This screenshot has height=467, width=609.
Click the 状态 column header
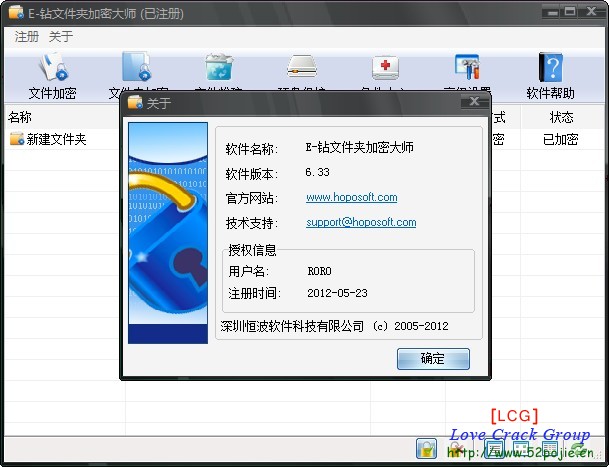(562, 117)
